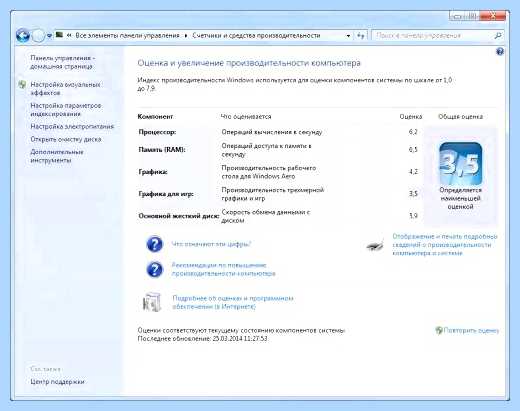Click the processor score 6,2
Image resolution: width=520 pixels, height=411 pixels.
[413, 132]
